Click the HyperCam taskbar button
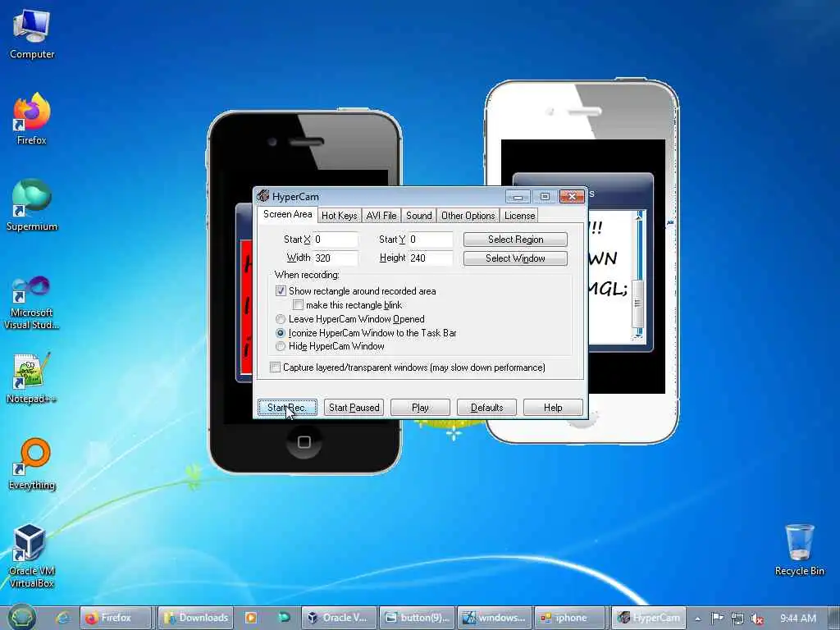The height and width of the screenshot is (630, 840). [x=649, y=618]
